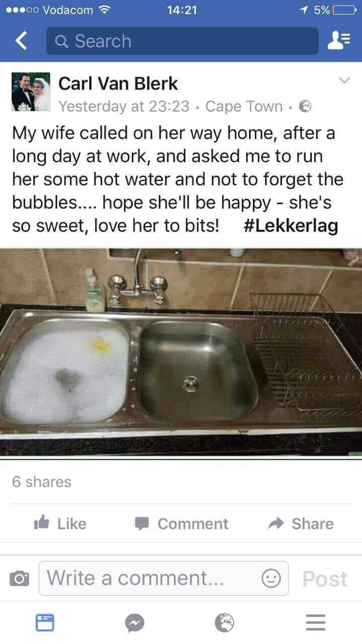Open the Messenger tab
Viewport: 362px width, 644px height.
134,623
